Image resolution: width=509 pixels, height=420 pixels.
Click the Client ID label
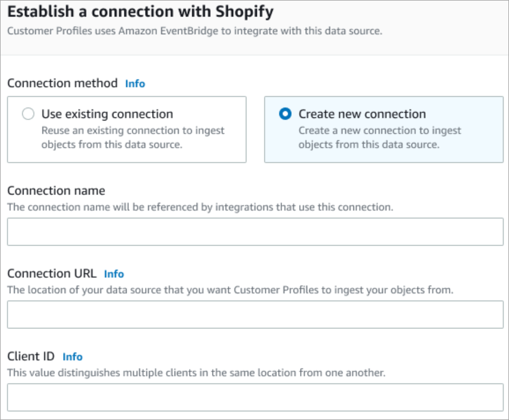point(31,357)
